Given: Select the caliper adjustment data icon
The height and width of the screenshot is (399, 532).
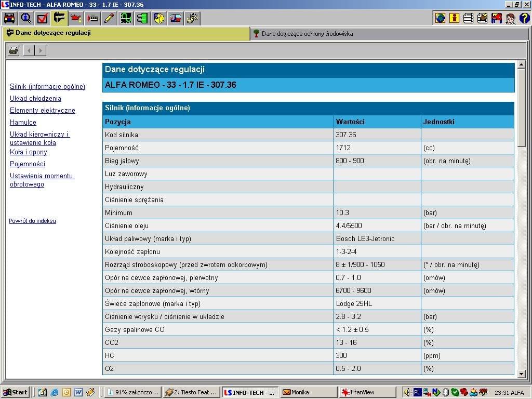Looking at the screenshot, I should click(59, 18).
